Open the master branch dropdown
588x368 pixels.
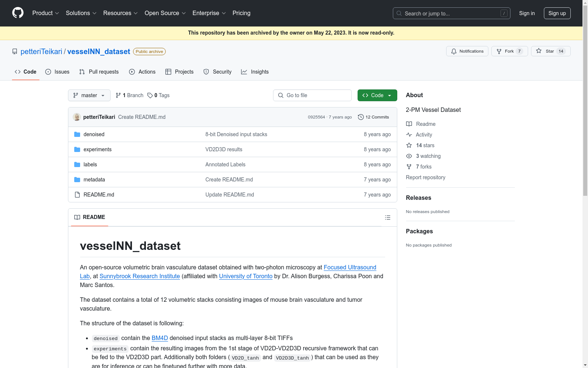(89, 95)
